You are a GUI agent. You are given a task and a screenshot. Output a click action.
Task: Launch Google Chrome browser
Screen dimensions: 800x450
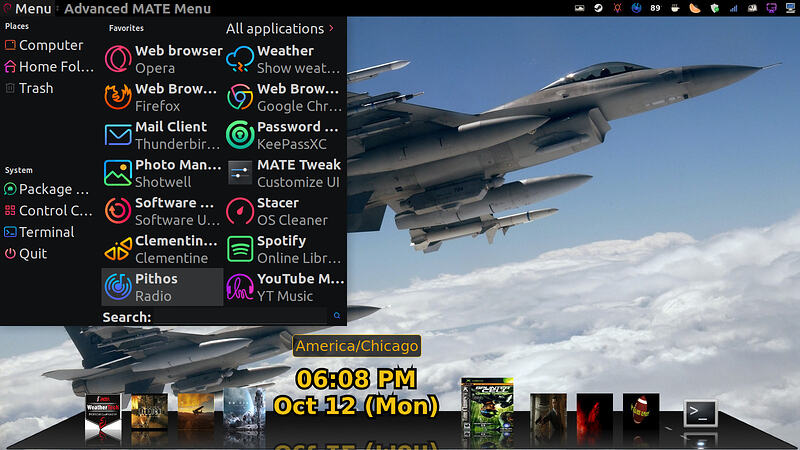pyautogui.click(x=285, y=97)
